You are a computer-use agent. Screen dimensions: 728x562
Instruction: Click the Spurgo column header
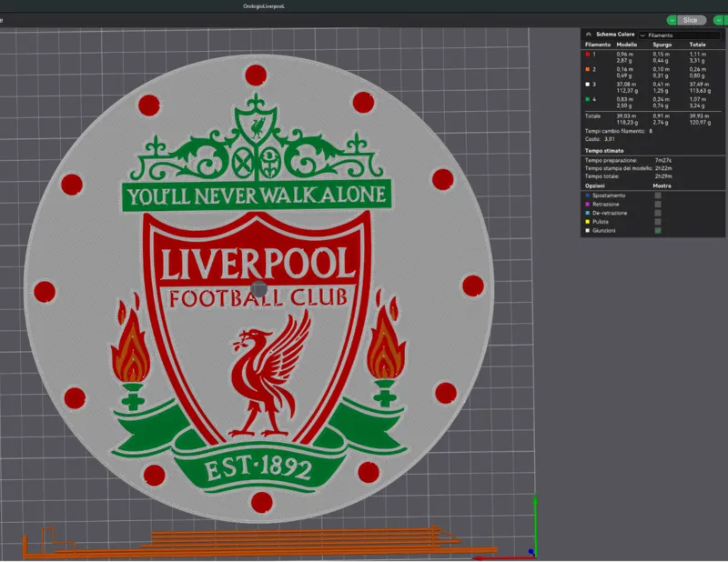tap(662, 45)
